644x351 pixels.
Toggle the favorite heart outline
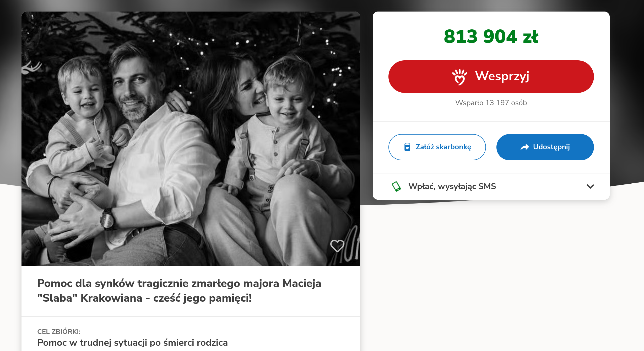tap(337, 246)
